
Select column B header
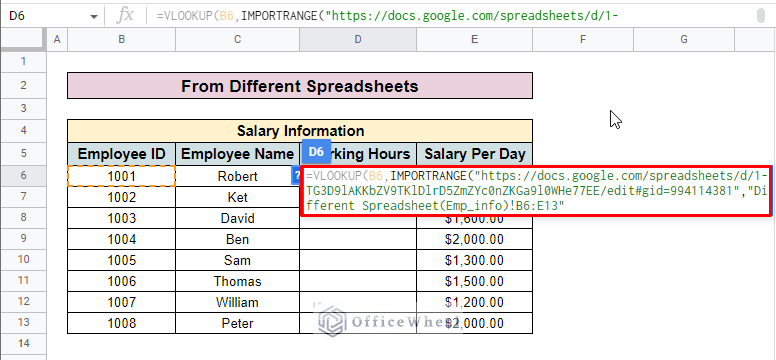(x=121, y=40)
